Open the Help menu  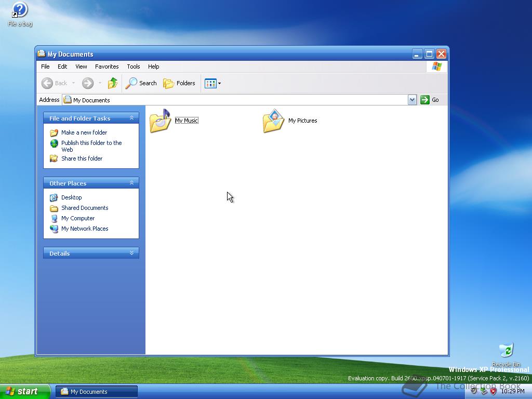tap(153, 66)
